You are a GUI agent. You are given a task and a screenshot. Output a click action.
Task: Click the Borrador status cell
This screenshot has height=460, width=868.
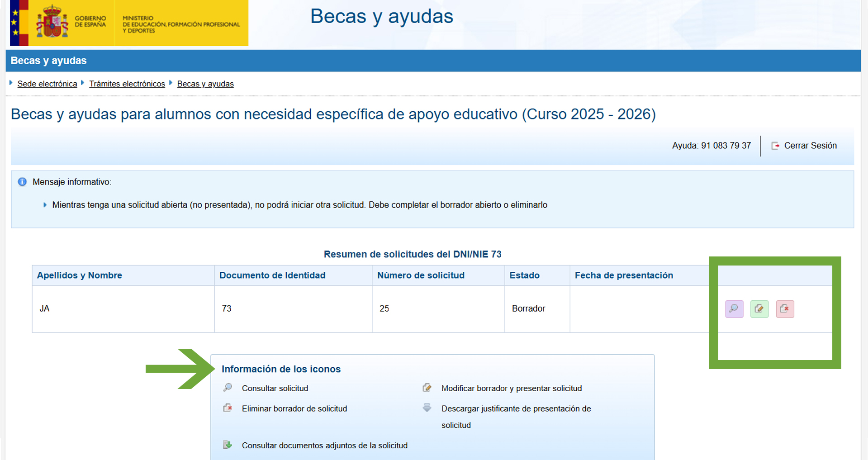pyautogui.click(x=537, y=308)
